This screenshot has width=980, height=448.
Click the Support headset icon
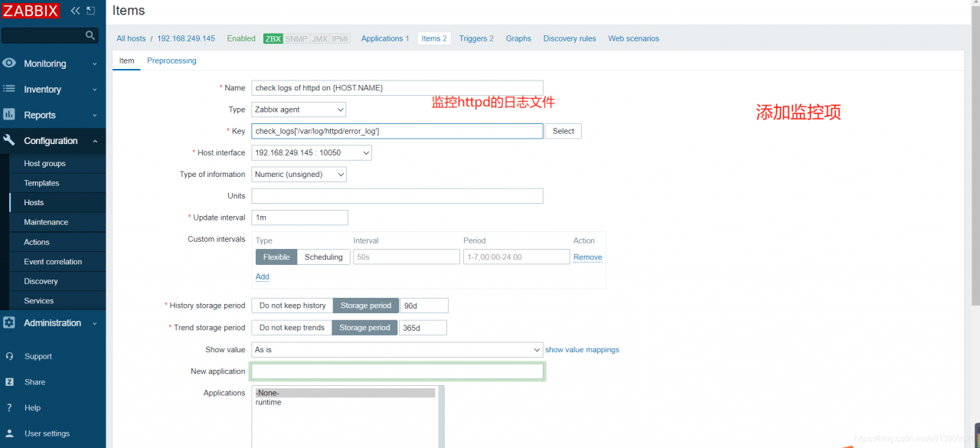point(9,356)
